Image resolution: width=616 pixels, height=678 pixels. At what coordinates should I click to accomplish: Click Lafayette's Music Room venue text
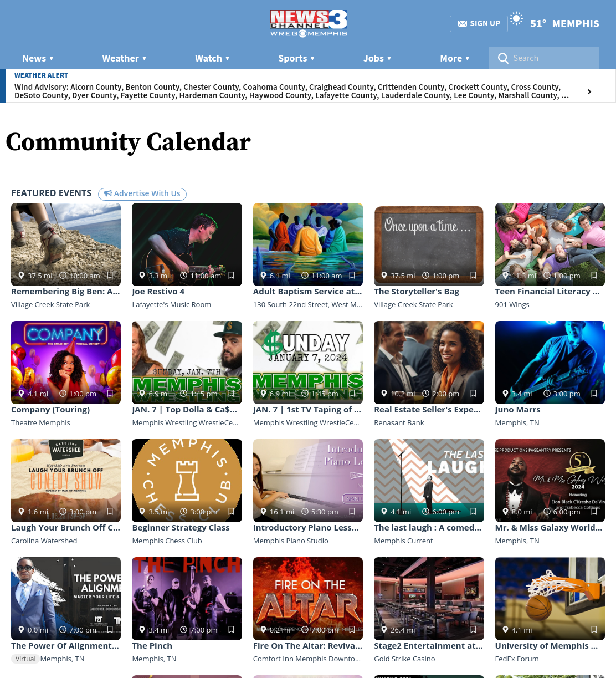tap(172, 304)
